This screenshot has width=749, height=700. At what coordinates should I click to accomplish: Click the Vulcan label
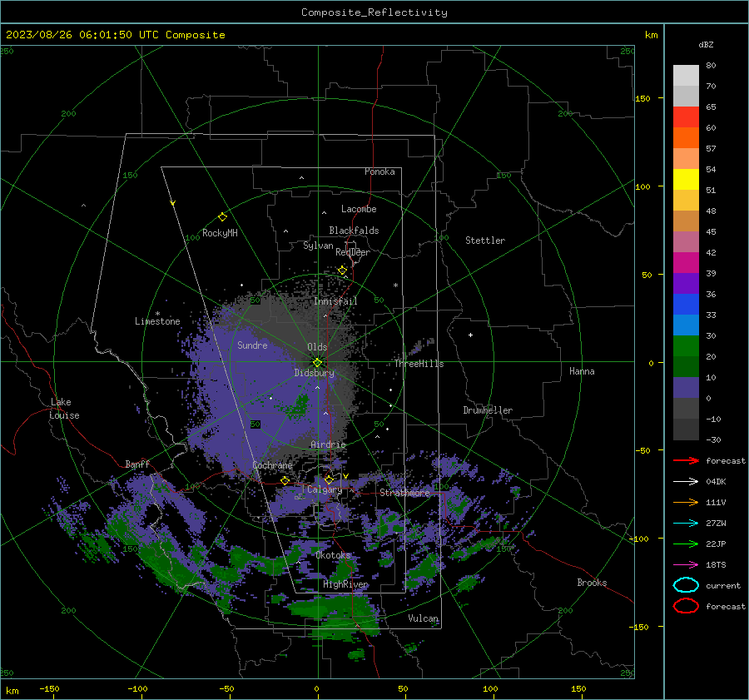(424, 618)
